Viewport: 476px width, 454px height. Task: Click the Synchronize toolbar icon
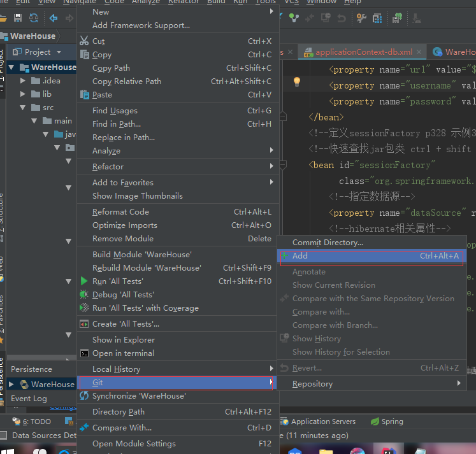[x=34, y=18]
